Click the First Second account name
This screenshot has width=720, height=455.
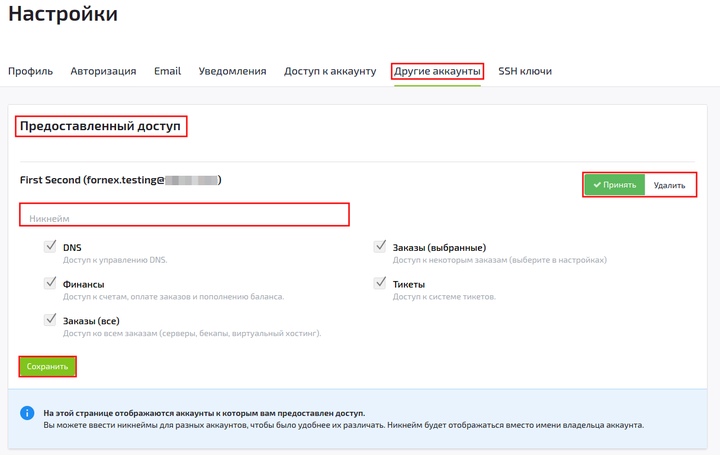[120, 180]
